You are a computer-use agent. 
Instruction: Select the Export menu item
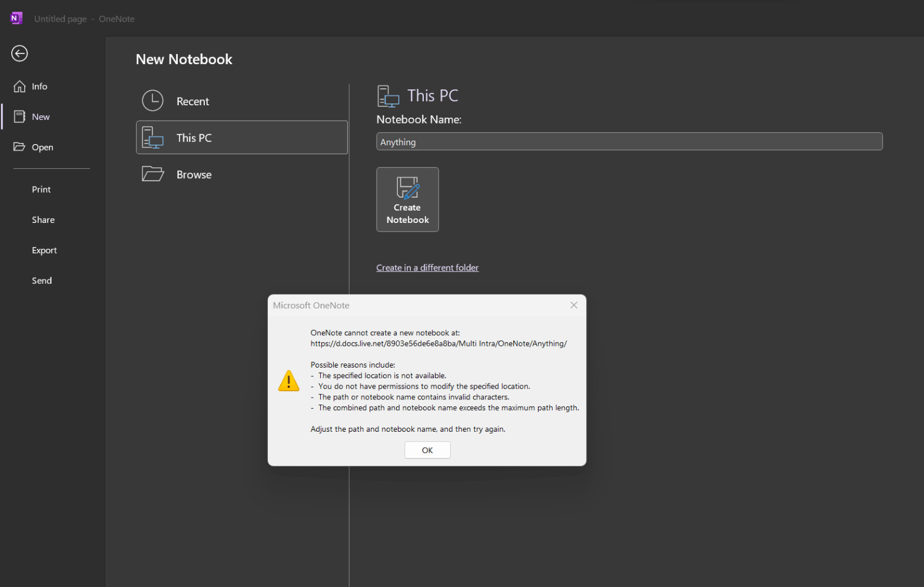(x=44, y=250)
